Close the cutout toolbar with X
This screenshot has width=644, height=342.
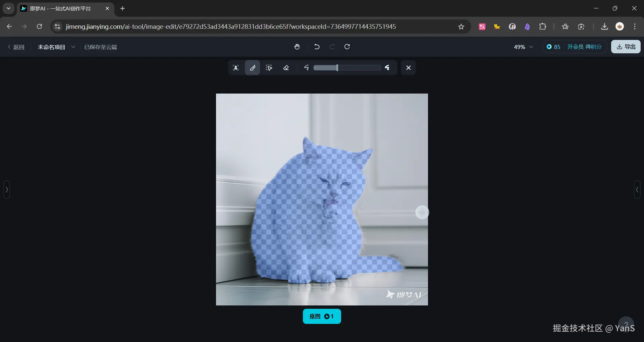[x=409, y=68]
